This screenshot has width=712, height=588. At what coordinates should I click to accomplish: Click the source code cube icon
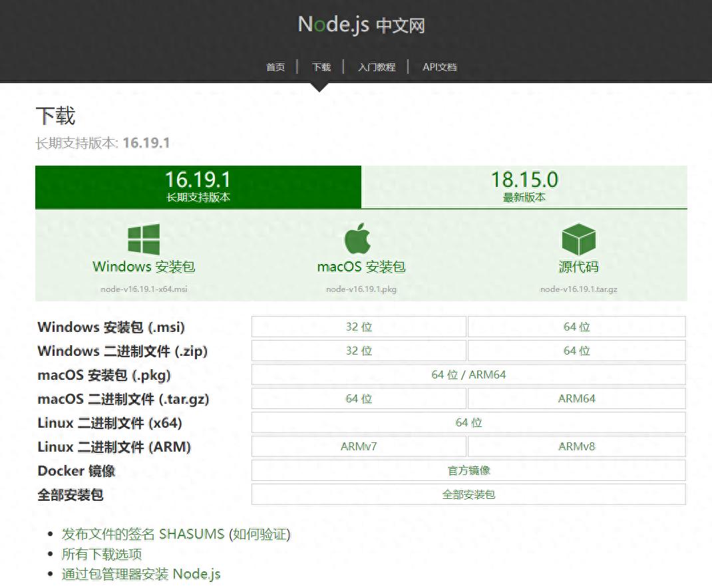[x=578, y=239]
